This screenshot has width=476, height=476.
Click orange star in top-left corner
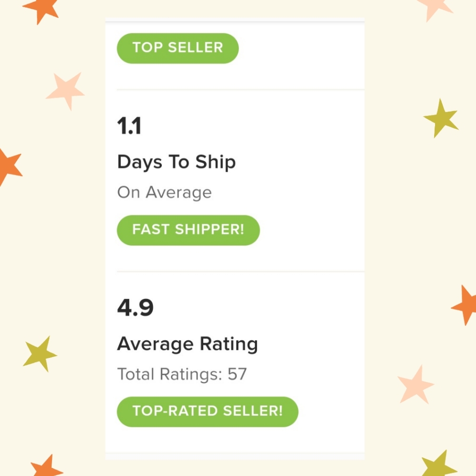(x=41, y=9)
